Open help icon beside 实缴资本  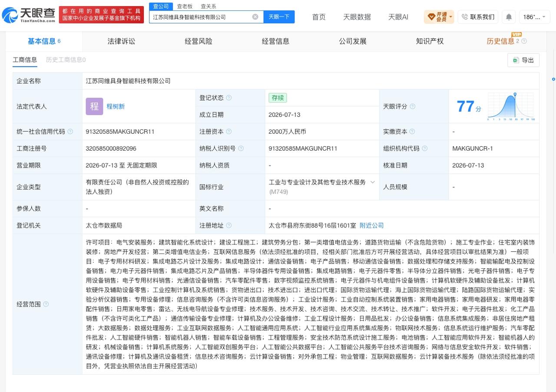coord(412,132)
